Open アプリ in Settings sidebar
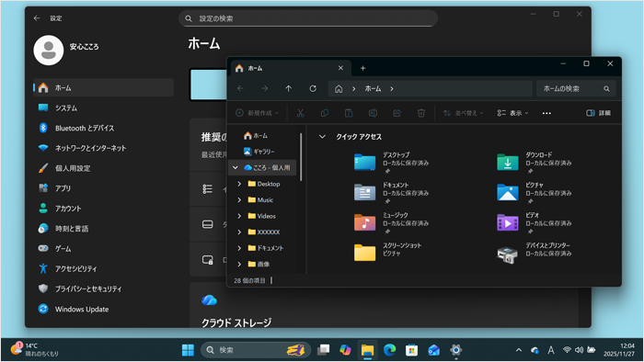The image size is (644, 362). [103, 188]
